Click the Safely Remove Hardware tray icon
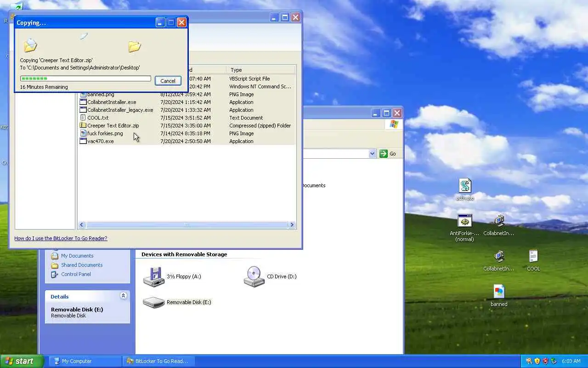Image resolution: width=588 pixels, height=368 pixels. [554, 361]
